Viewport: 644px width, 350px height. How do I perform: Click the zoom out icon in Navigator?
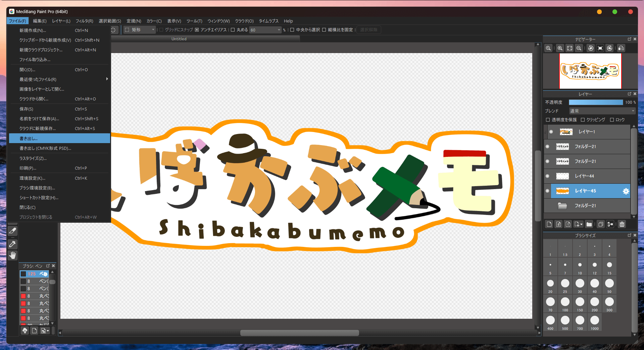[x=579, y=48]
